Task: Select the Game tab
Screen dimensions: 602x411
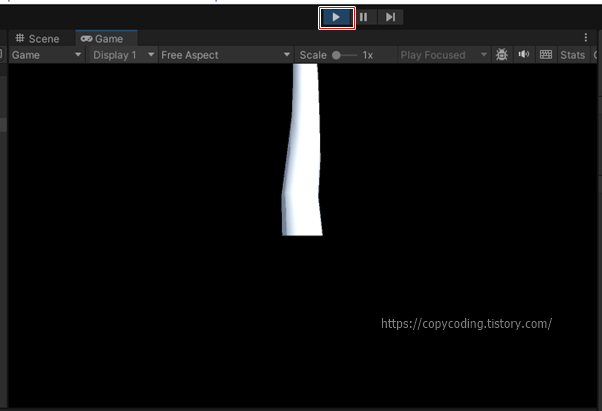Action: (x=107, y=39)
